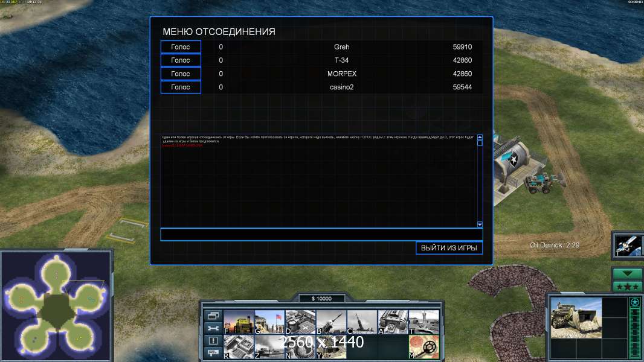This screenshot has width=644, height=362.
Task: Click the $ 10000 money display
Action: pyautogui.click(x=321, y=299)
